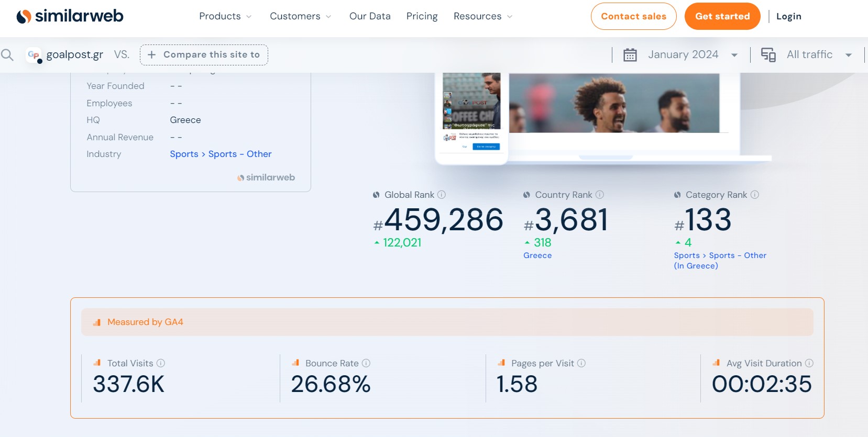Open the All traffic dropdown
Screen dimensions: 868x437
tap(807, 55)
